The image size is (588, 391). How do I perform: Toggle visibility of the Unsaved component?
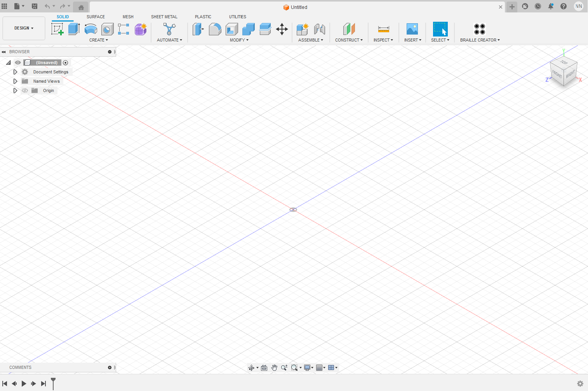tap(17, 63)
